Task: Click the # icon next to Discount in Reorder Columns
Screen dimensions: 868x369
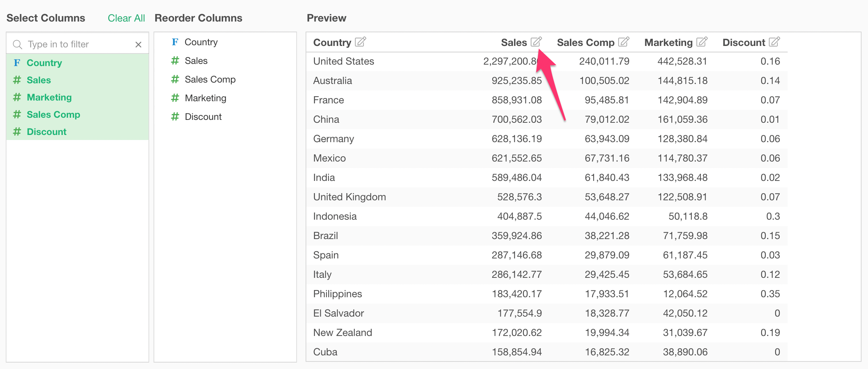Action: point(175,116)
